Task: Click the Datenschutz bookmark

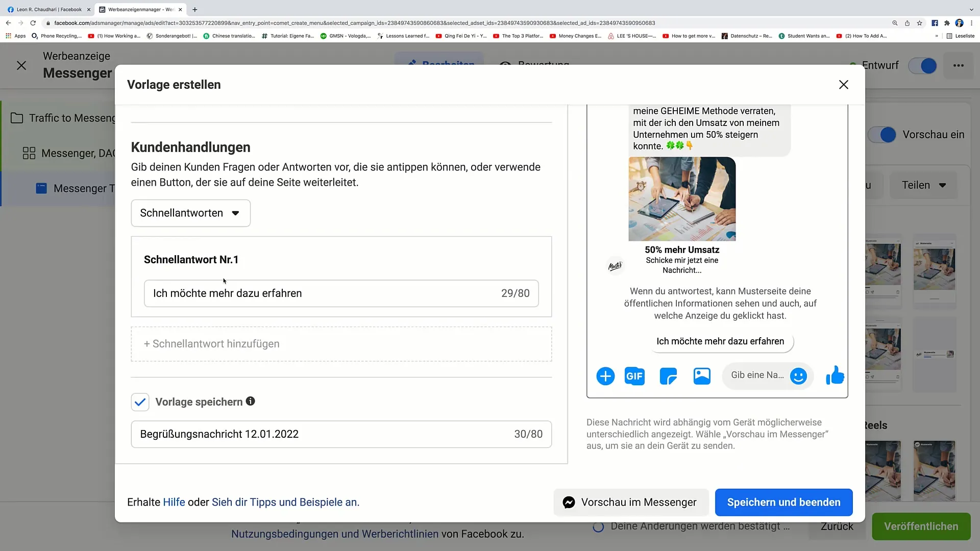Action: tap(747, 36)
